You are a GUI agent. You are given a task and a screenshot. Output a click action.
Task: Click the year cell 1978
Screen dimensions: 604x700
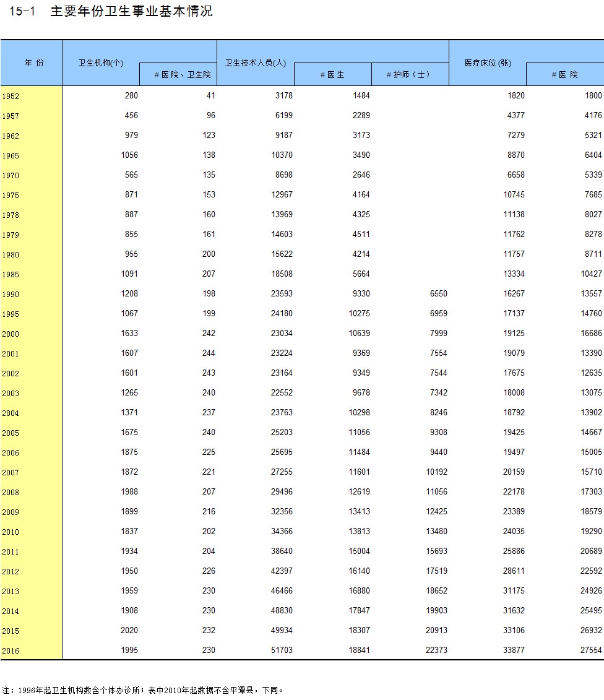click(11, 215)
